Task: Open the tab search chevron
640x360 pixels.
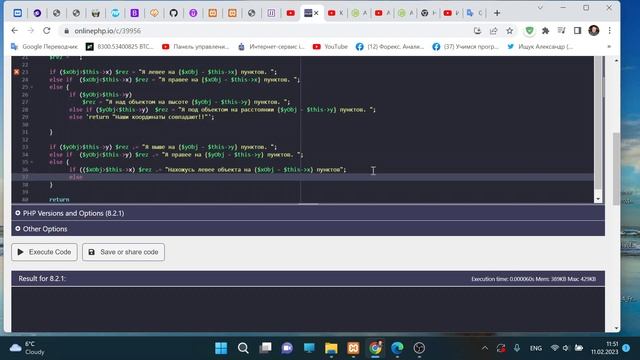Action: coord(540,7)
